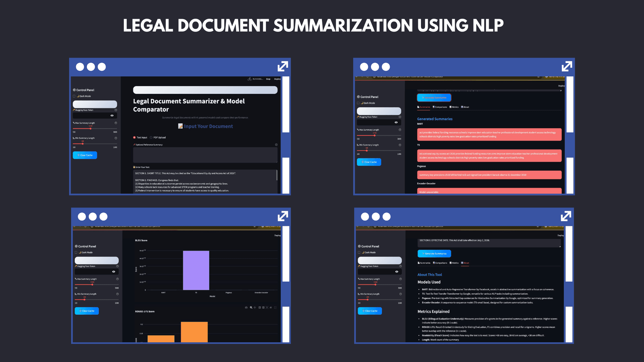Viewport: 644px width, 362px height.
Task: Toggle Dark Mode checkbox in top-left panel
Action: click(x=74, y=96)
